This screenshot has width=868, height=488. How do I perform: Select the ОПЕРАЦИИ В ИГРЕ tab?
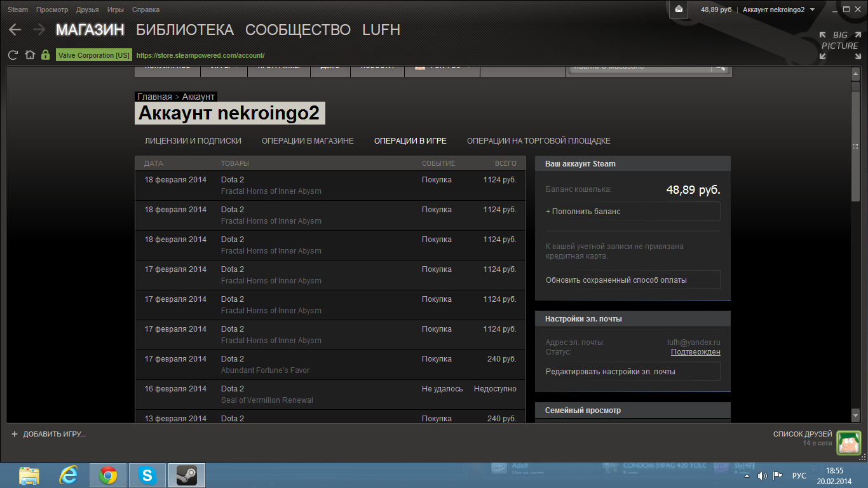click(410, 141)
